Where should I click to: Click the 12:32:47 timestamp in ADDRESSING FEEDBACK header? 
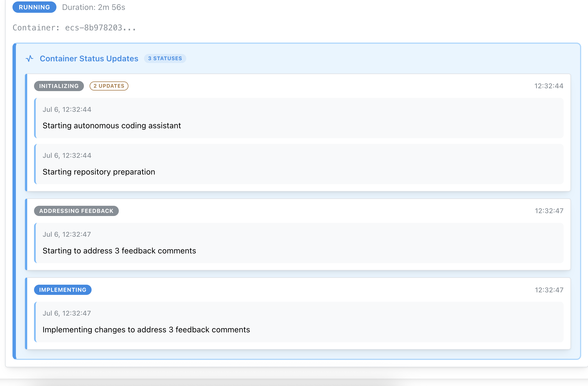point(549,211)
